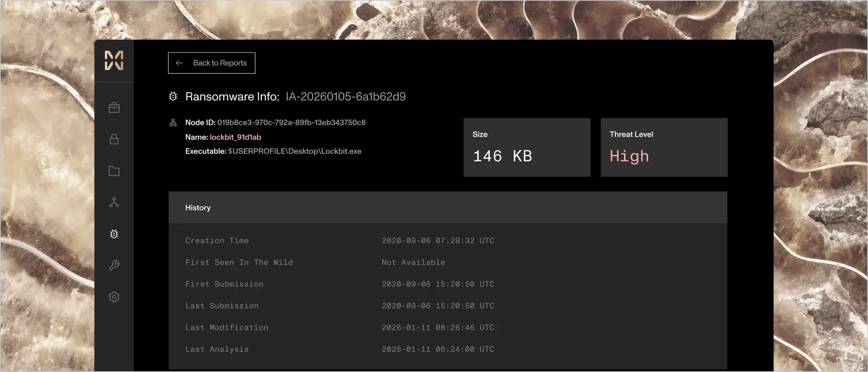This screenshot has height=372, width=868.
Task: Click the value 2020-09-06 07:29:32 UTC
Action: tap(438, 240)
